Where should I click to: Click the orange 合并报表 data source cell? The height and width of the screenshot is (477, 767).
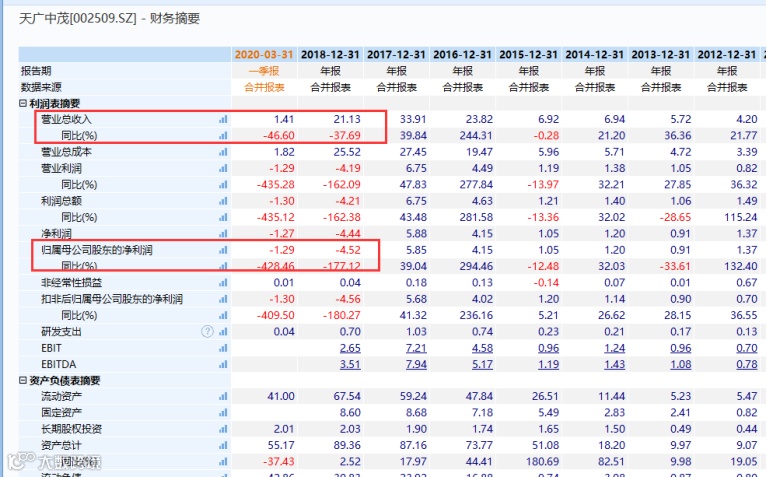point(264,88)
